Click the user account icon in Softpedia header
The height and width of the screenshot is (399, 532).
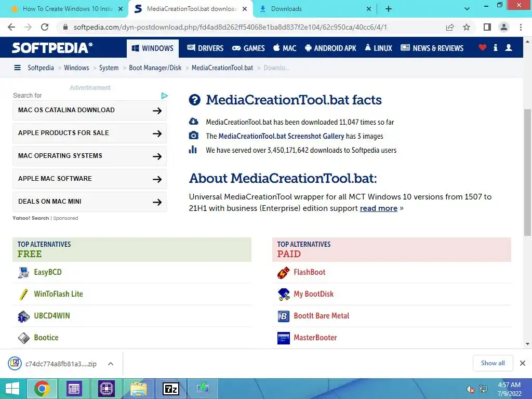coord(509,48)
